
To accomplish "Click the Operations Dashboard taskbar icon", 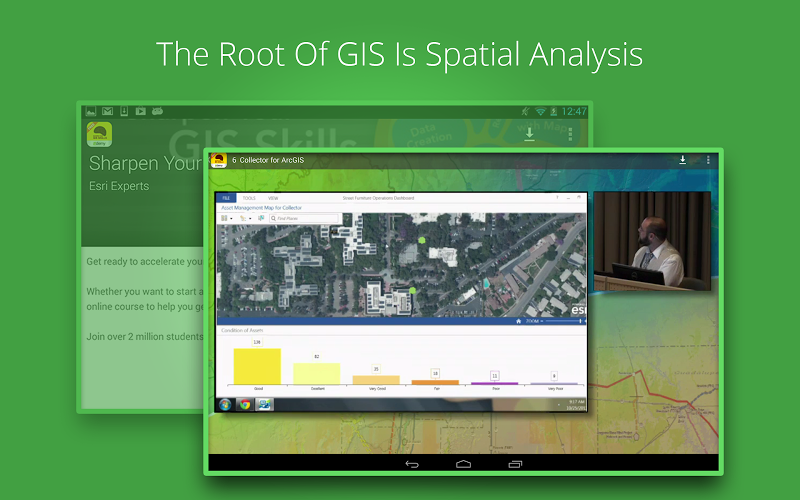I will pos(264,405).
